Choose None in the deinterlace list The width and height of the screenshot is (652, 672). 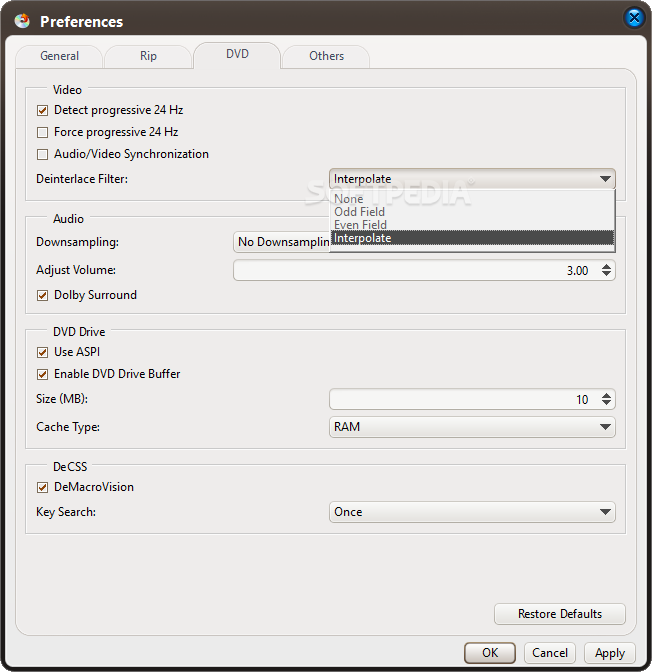click(472, 199)
